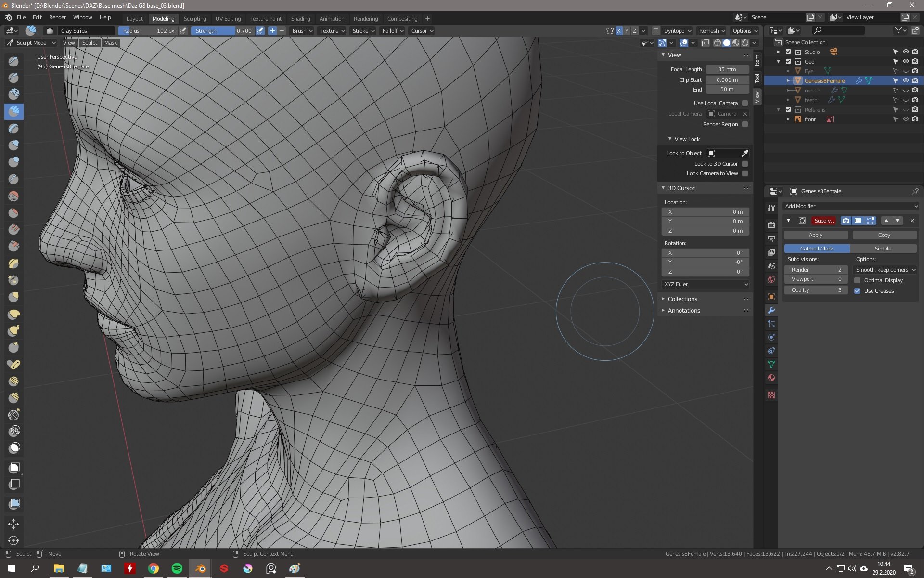Click the Modeling tab in workspace
This screenshot has width=924, height=578.
163,18
